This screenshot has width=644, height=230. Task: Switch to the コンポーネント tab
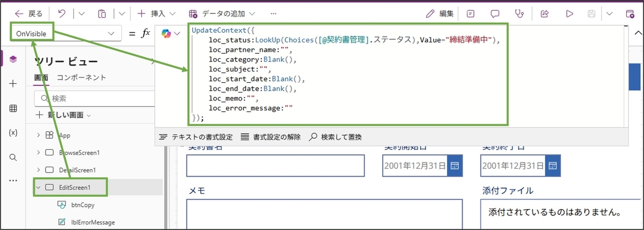click(82, 78)
